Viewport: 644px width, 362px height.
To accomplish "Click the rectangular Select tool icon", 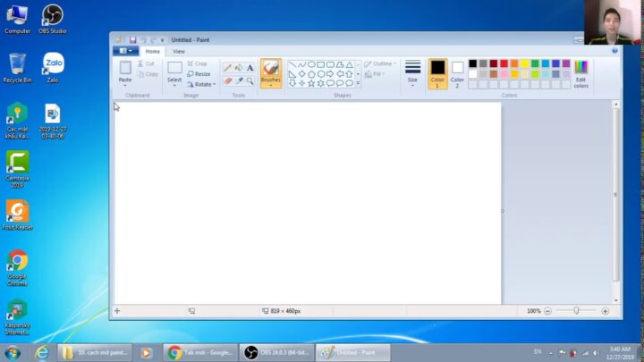I will pyautogui.click(x=174, y=68).
